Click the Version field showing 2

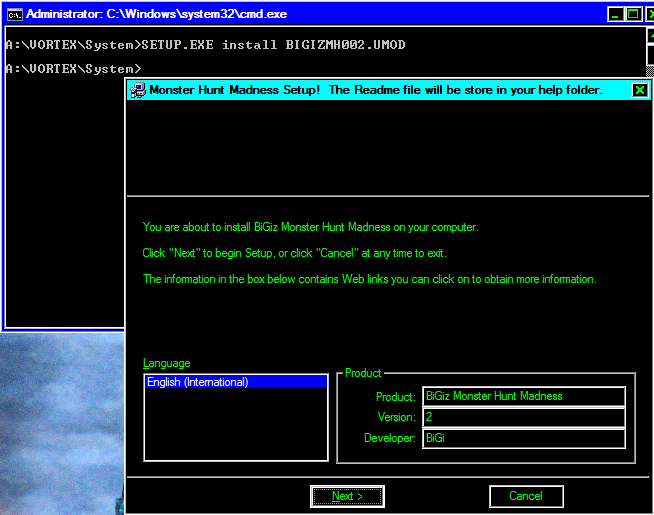click(x=524, y=417)
